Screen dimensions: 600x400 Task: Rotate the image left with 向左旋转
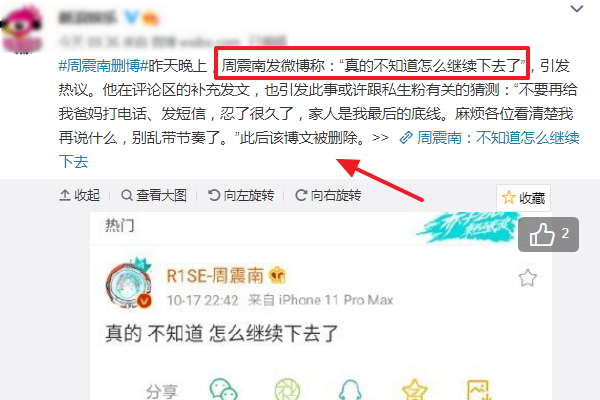click(241, 195)
